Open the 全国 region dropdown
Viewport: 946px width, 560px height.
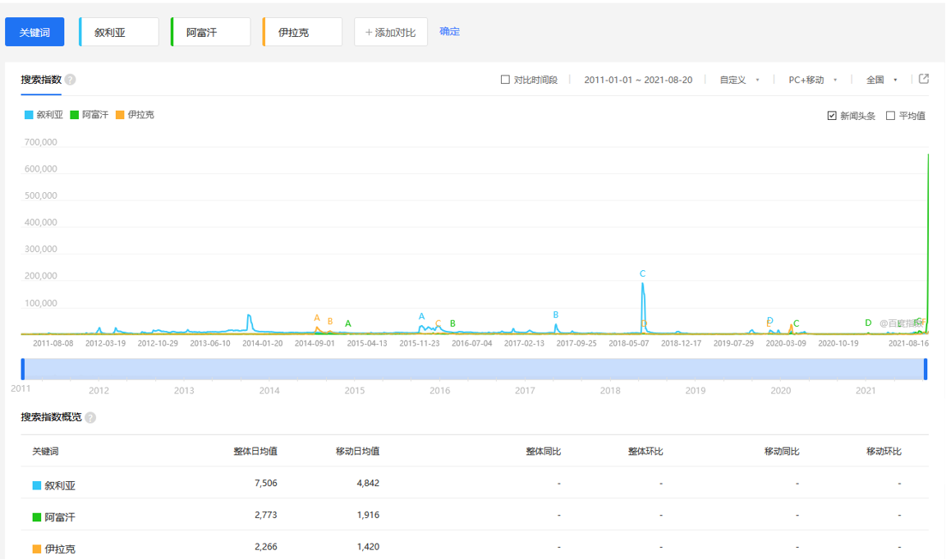click(x=881, y=80)
